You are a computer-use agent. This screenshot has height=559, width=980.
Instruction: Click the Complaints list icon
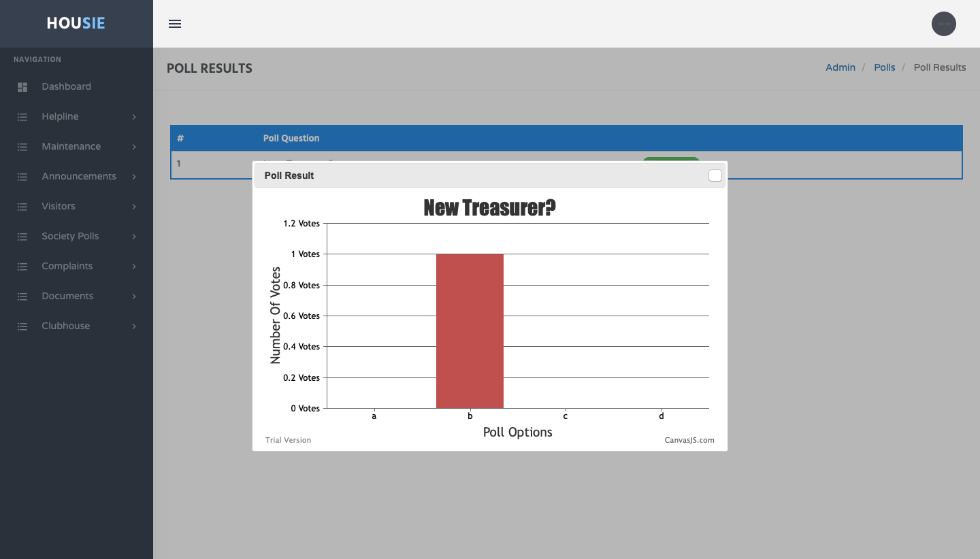[x=22, y=267]
